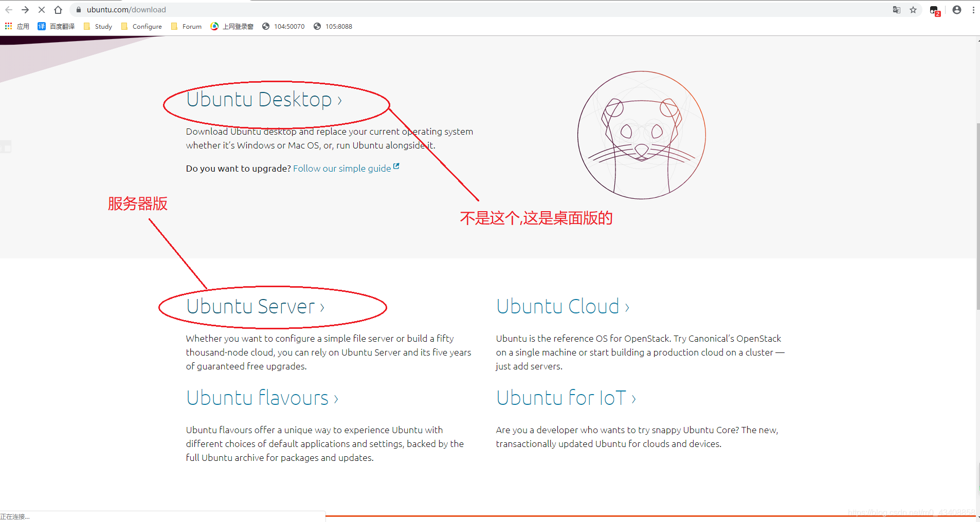The height and width of the screenshot is (522, 980).
Task: Click the padlock security icon
Action: [x=79, y=10]
